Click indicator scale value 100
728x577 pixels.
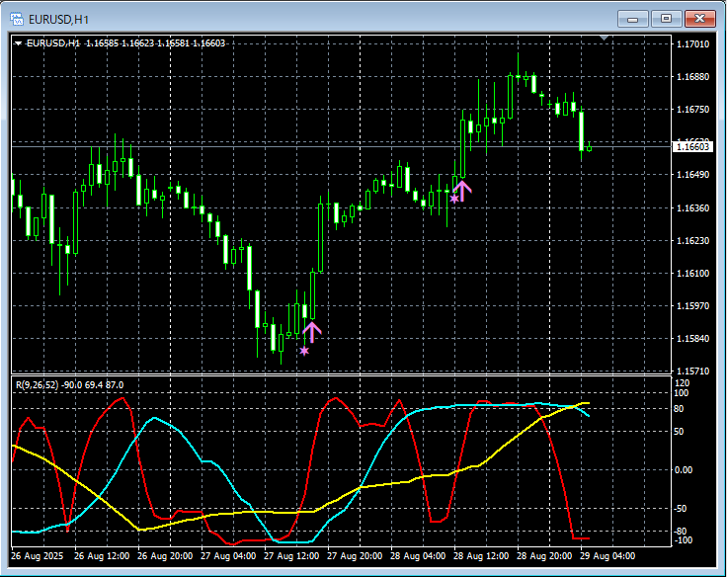(682, 393)
